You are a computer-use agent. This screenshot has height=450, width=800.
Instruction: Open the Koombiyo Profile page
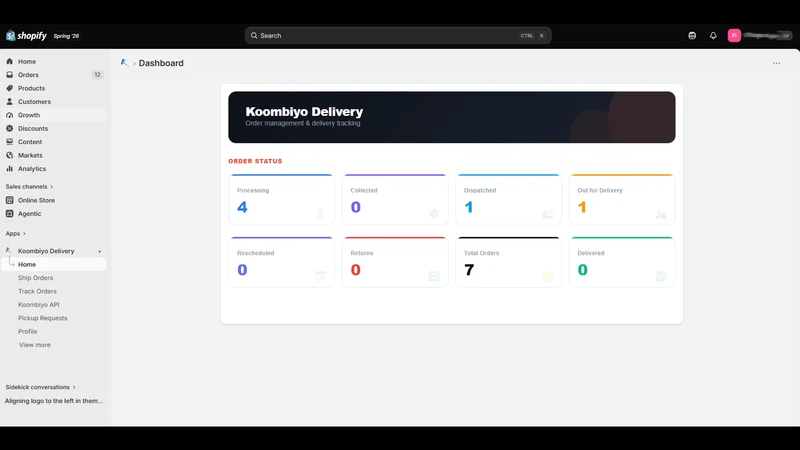tap(28, 331)
